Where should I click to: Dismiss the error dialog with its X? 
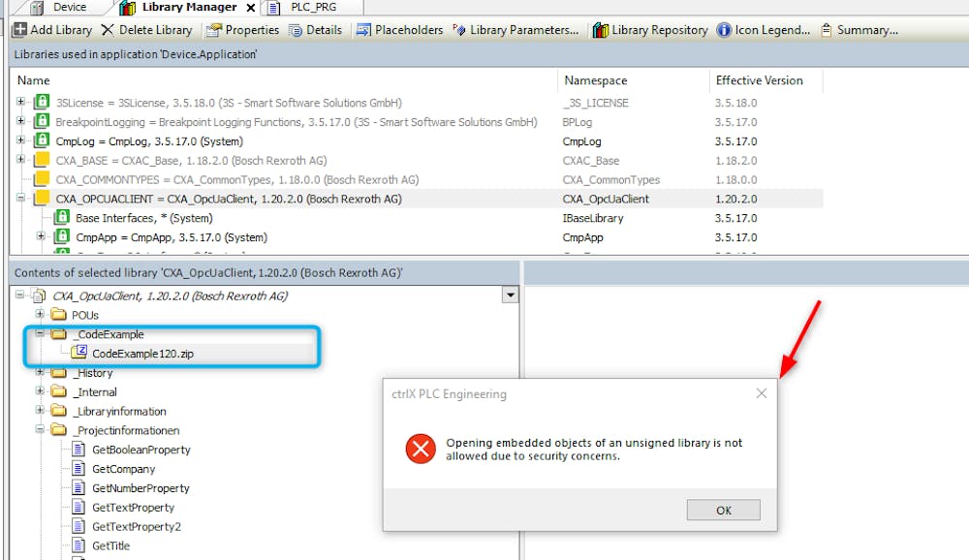click(762, 393)
